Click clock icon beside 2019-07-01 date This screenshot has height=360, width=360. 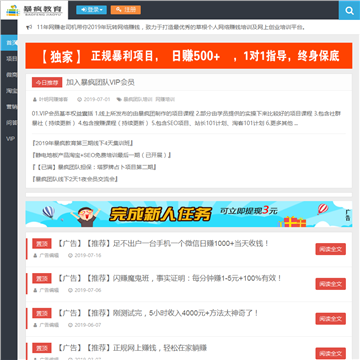[79, 100]
